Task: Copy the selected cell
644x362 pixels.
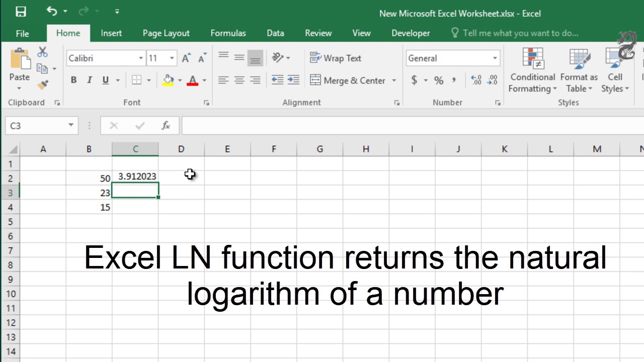Action: [x=42, y=68]
